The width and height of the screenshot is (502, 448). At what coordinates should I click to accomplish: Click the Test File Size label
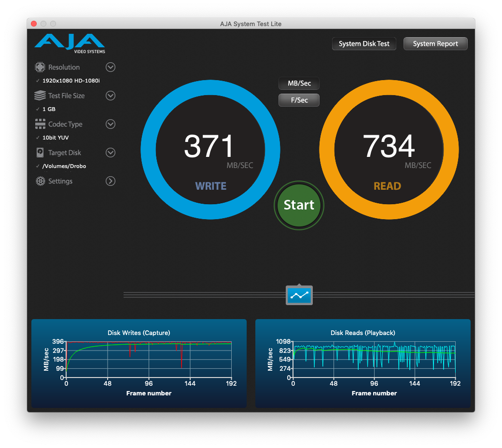tap(67, 96)
